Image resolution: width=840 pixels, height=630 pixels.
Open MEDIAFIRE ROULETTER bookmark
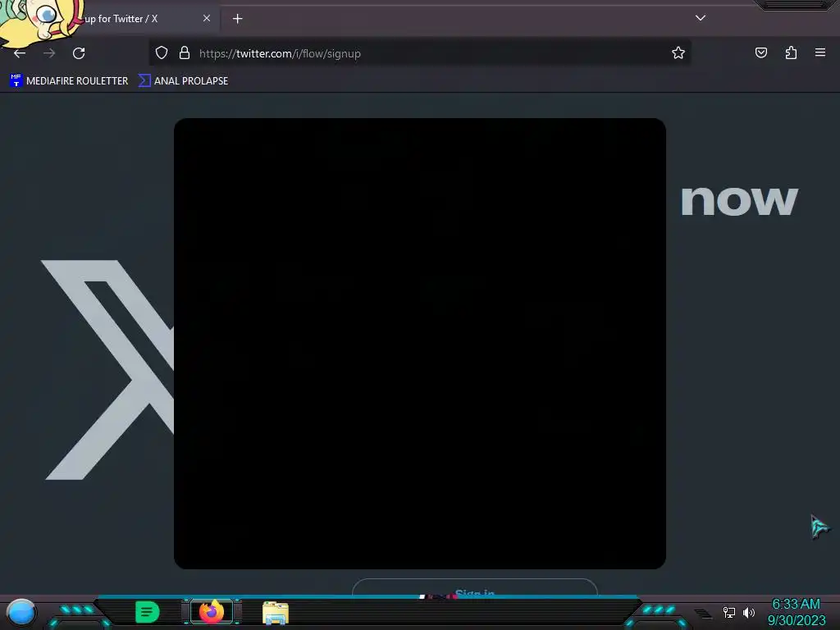(x=69, y=81)
